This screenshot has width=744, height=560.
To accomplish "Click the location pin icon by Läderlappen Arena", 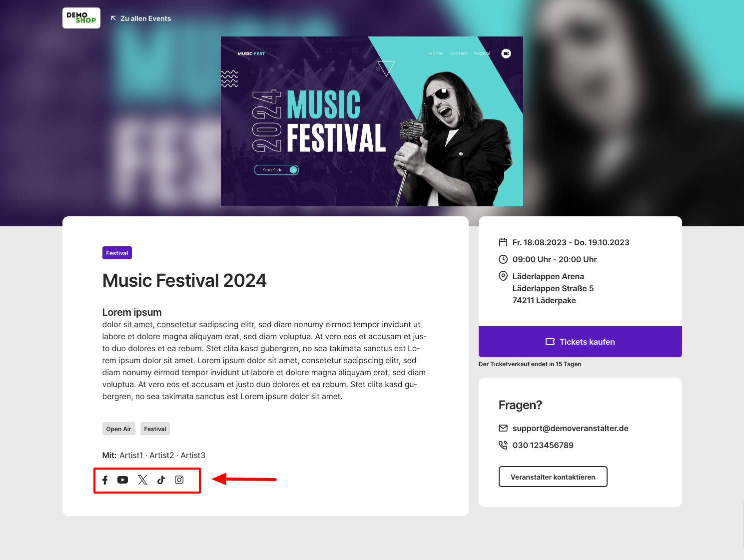I will tap(503, 276).
